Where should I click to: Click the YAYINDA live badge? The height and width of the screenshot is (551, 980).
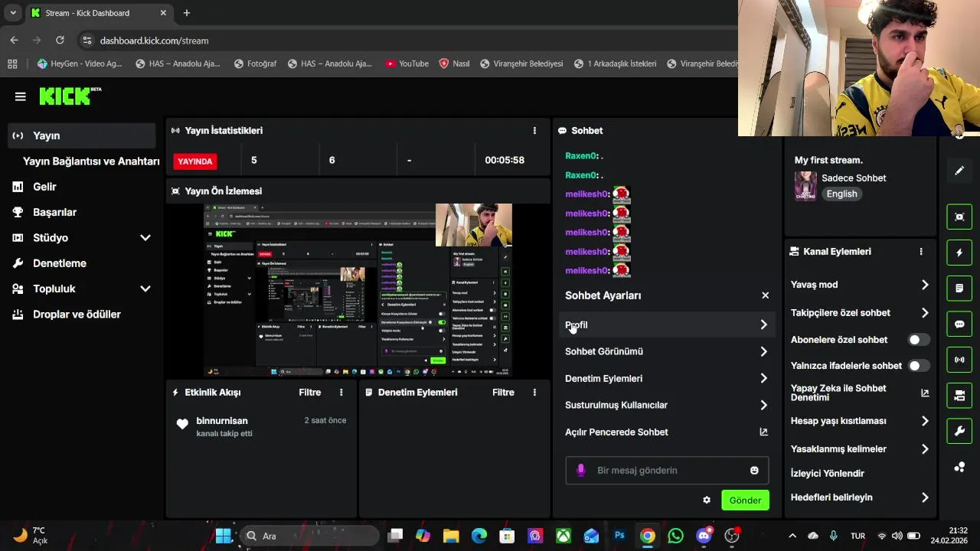point(195,161)
